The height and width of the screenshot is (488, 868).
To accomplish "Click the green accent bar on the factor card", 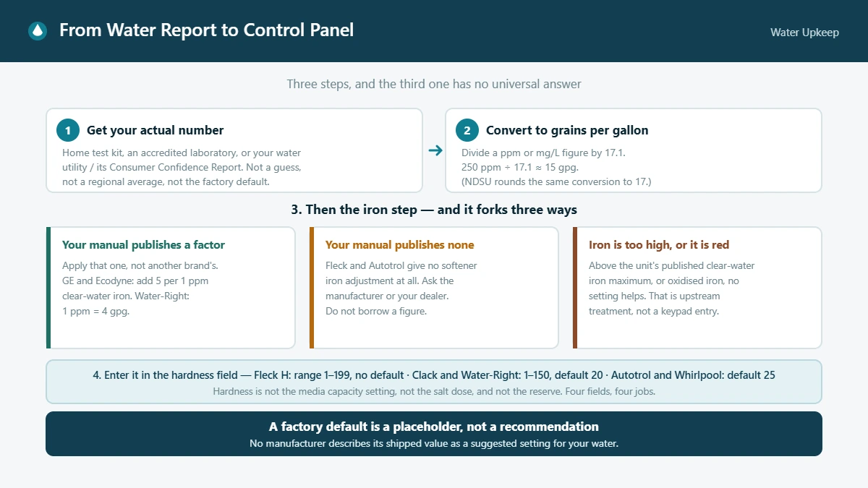I will (x=48, y=288).
